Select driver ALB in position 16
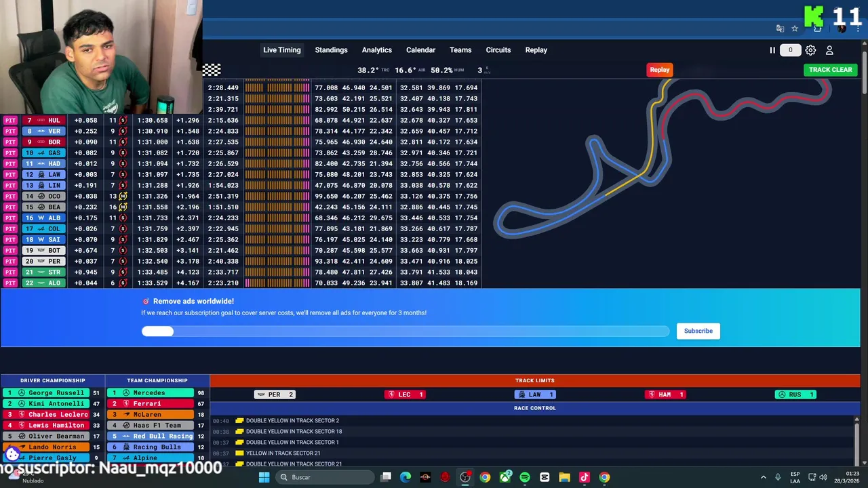Viewport: 868px width, 488px height. (x=43, y=218)
